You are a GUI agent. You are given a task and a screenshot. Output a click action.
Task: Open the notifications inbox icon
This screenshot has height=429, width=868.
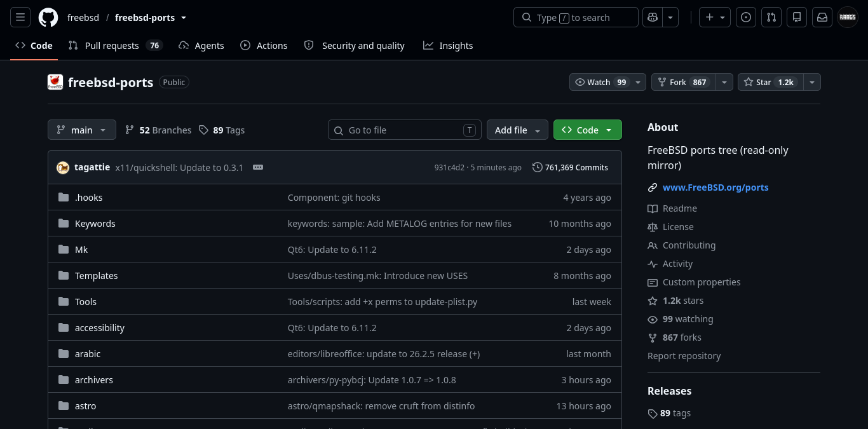tap(822, 17)
